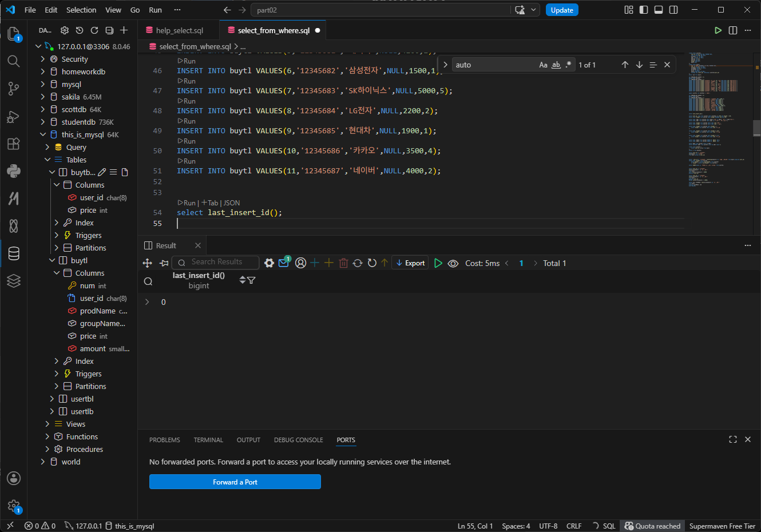Screen dimensions: 761x532
Task: Click the Update button
Action: 562,10
